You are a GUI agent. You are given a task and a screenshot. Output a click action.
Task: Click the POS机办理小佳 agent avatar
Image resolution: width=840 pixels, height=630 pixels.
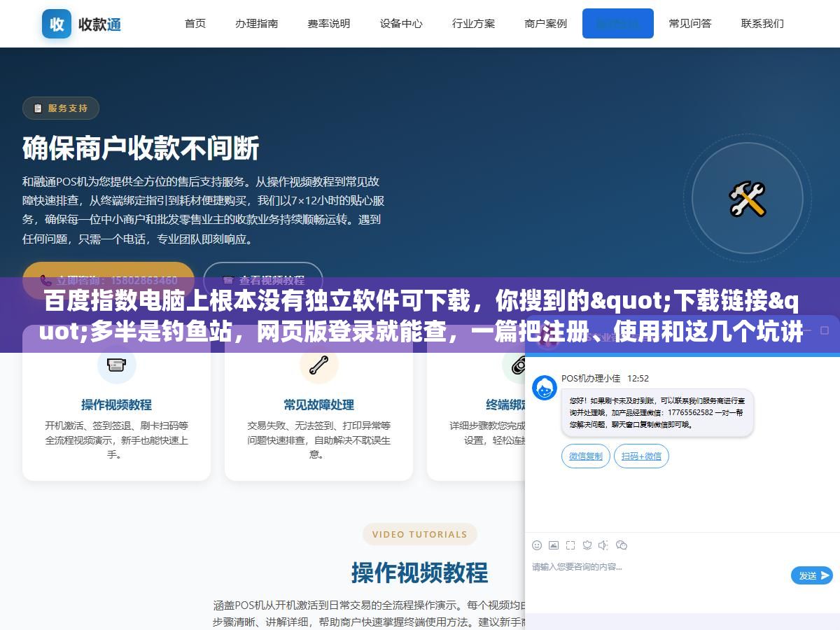click(545, 388)
